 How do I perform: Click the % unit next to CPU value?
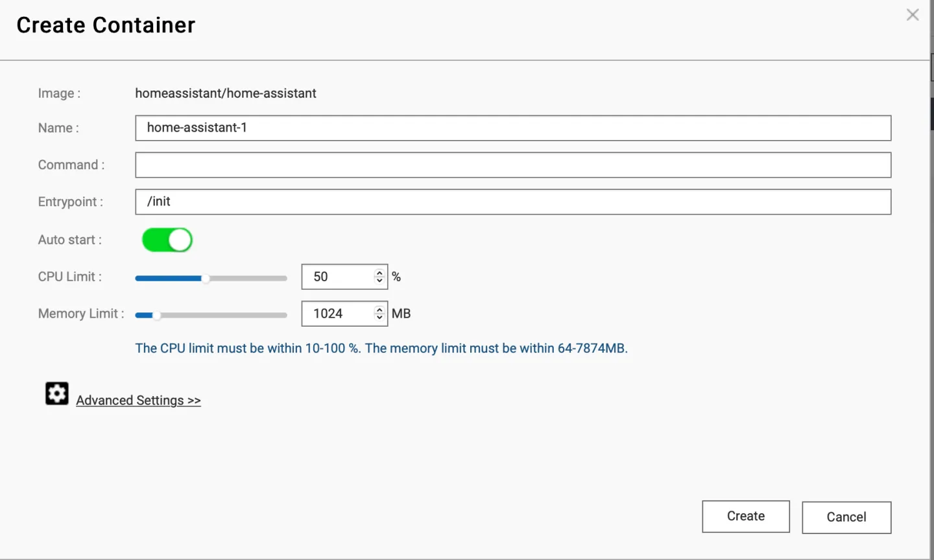(x=396, y=277)
